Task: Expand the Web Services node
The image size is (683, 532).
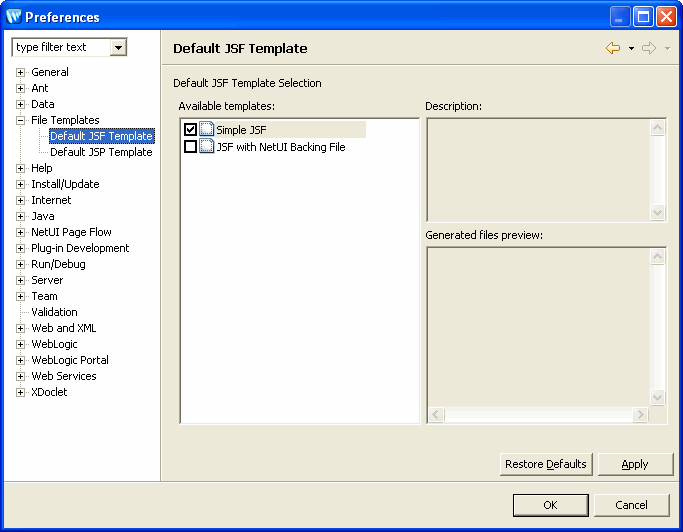Action: [x=20, y=376]
